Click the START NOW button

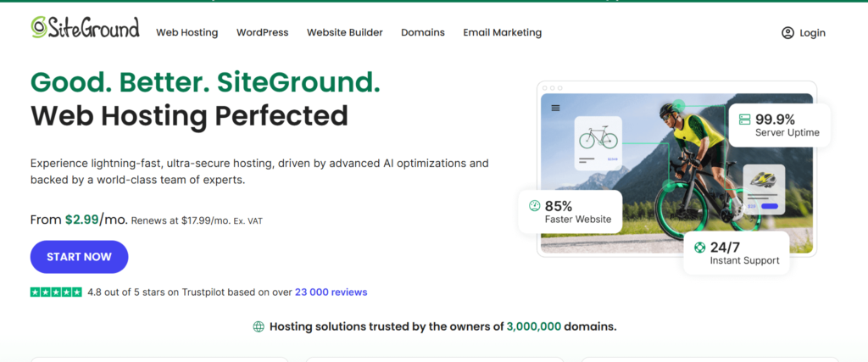tap(79, 257)
